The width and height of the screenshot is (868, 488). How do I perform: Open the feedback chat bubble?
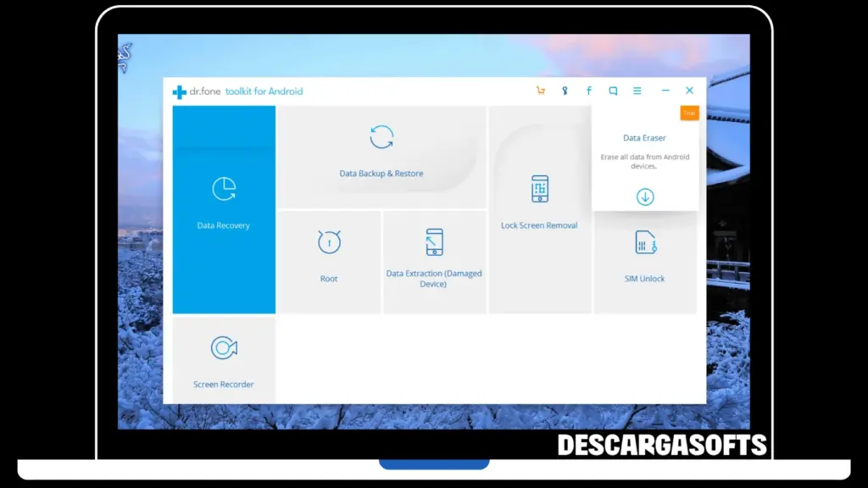coord(612,91)
